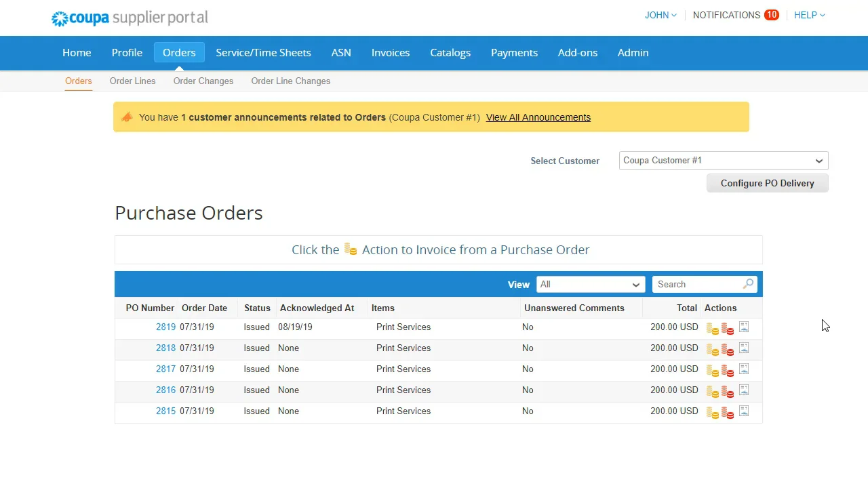Screen dimensions: 868x488
Task: Sort by Items column header
Action: click(382, 308)
